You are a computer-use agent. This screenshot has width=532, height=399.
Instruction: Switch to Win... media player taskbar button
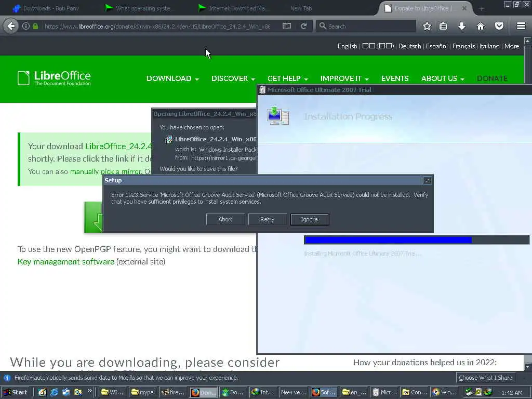tap(445, 392)
